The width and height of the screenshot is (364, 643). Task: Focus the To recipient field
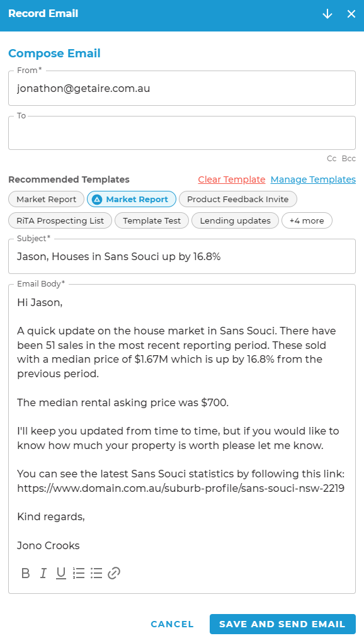[182, 133]
